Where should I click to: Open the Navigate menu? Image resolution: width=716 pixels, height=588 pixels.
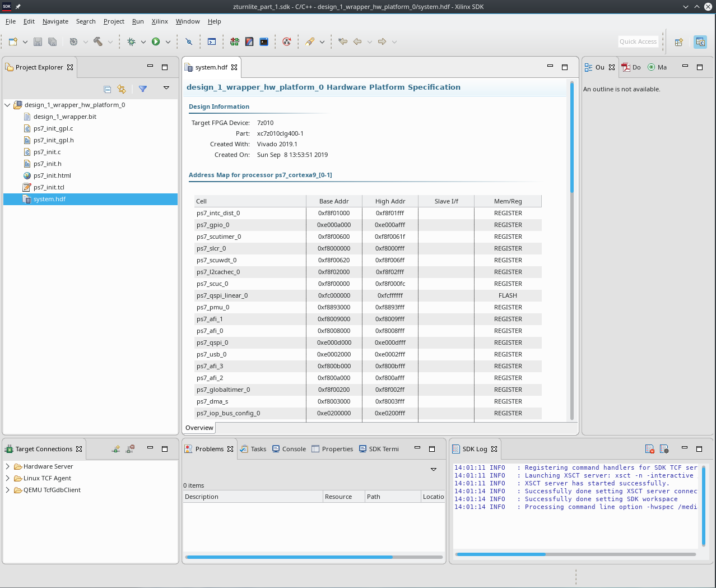point(55,21)
